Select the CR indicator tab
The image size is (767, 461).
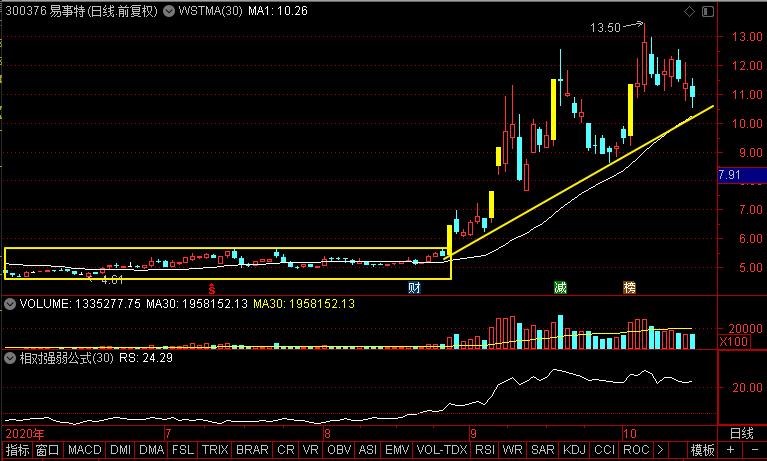point(286,450)
